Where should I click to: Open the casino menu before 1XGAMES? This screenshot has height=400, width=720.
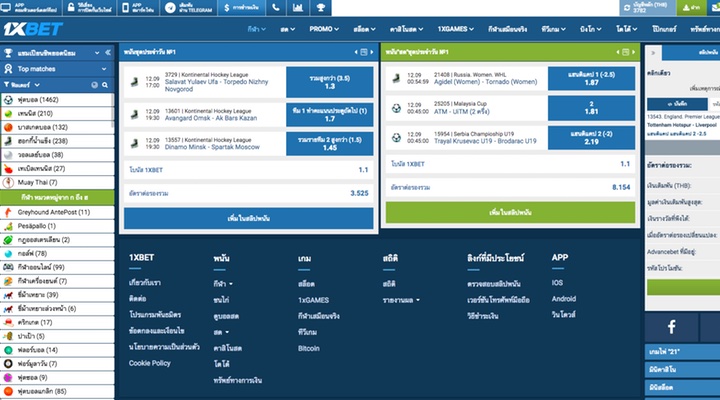point(406,29)
